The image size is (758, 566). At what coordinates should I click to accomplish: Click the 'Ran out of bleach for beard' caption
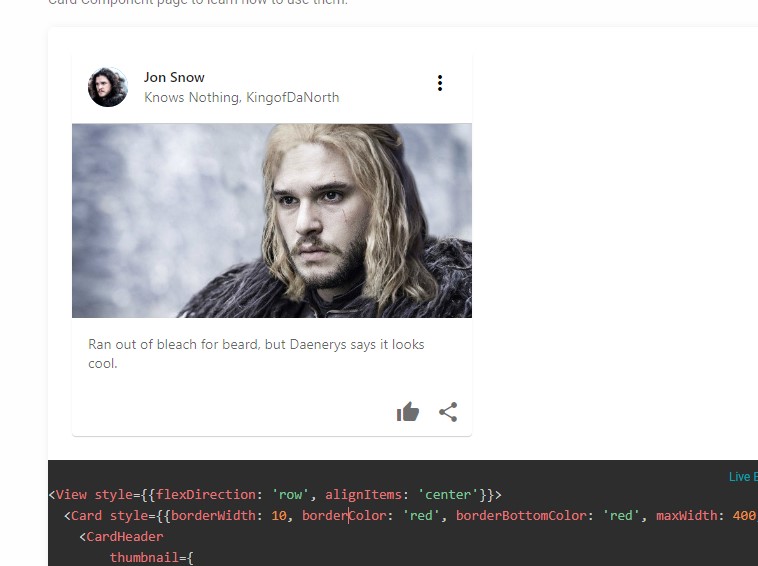pyautogui.click(x=256, y=354)
